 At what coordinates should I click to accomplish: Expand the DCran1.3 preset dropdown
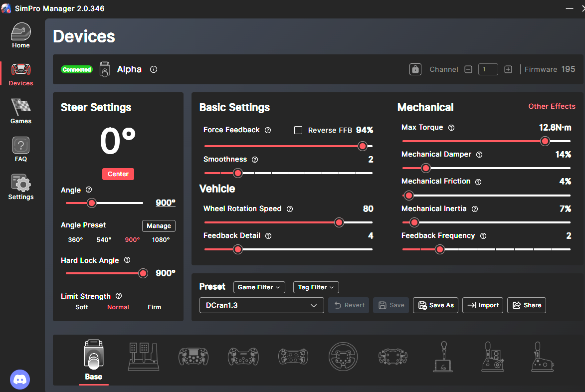tap(261, 305)
